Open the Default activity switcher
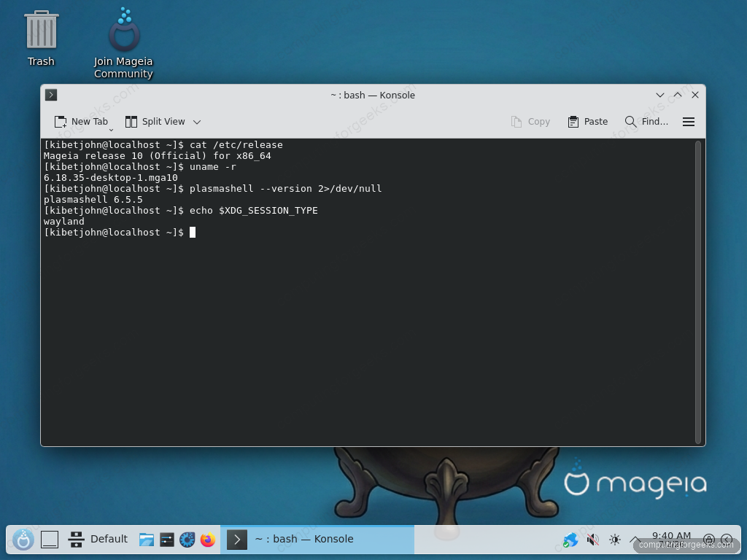This screenshot has width=747, height=560. pyautogui.click(x=98, y=539)
